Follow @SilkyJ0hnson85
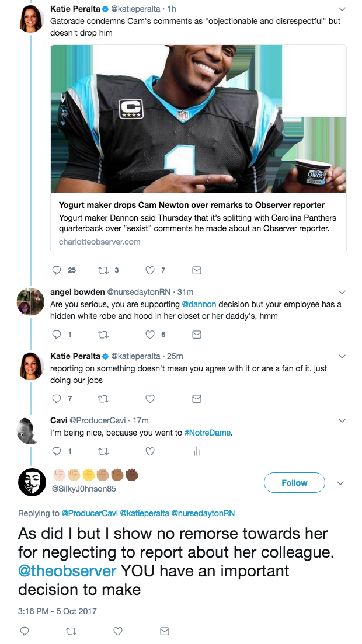The image size is (362, 644). point(294,483)
